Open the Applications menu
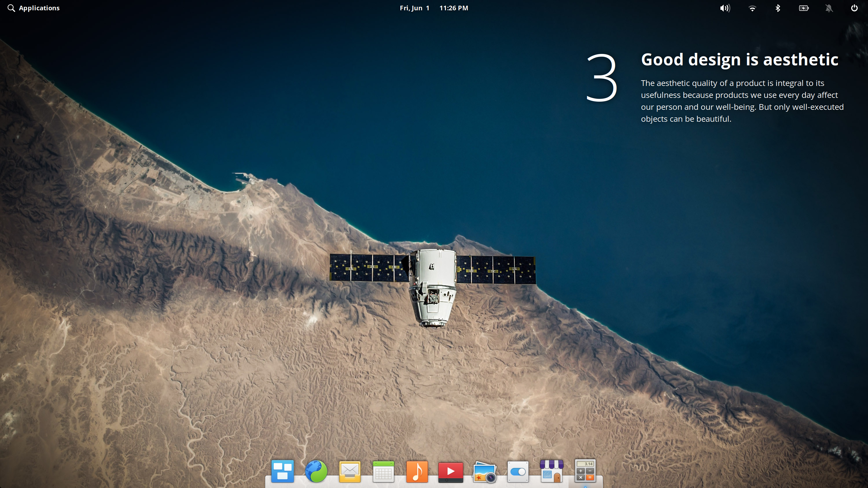This screenshot has width=868, height=488. [x=39, y=8]
